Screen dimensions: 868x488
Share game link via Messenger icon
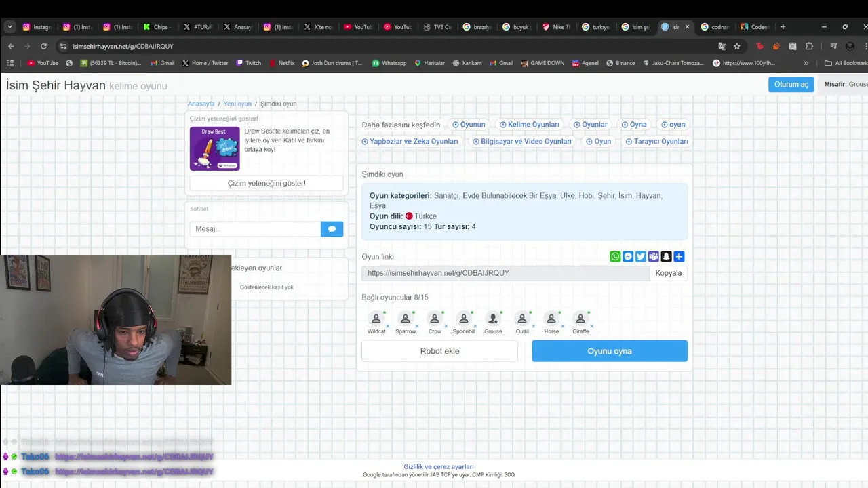(628, 256)
